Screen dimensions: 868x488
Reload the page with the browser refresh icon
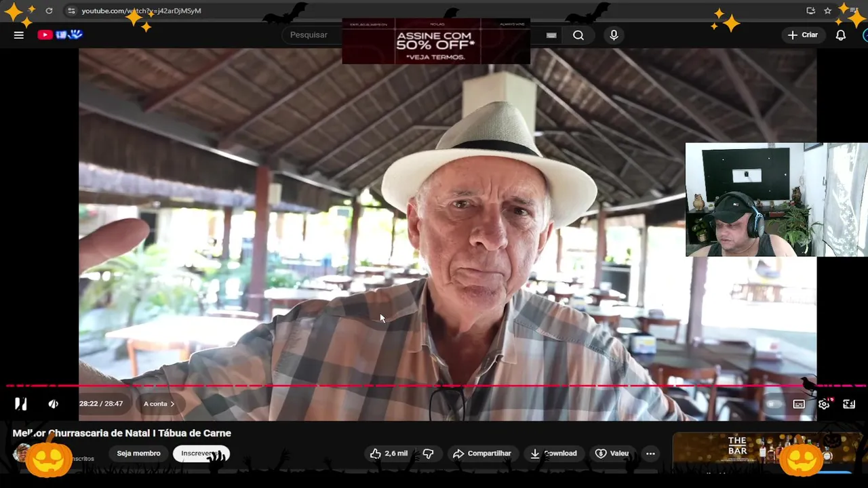pos(49,11)
